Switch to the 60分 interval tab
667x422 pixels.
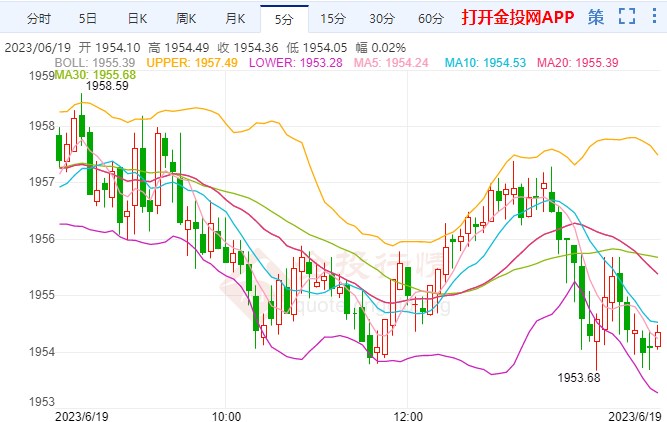pyautogui.click(x=431, y=19)
